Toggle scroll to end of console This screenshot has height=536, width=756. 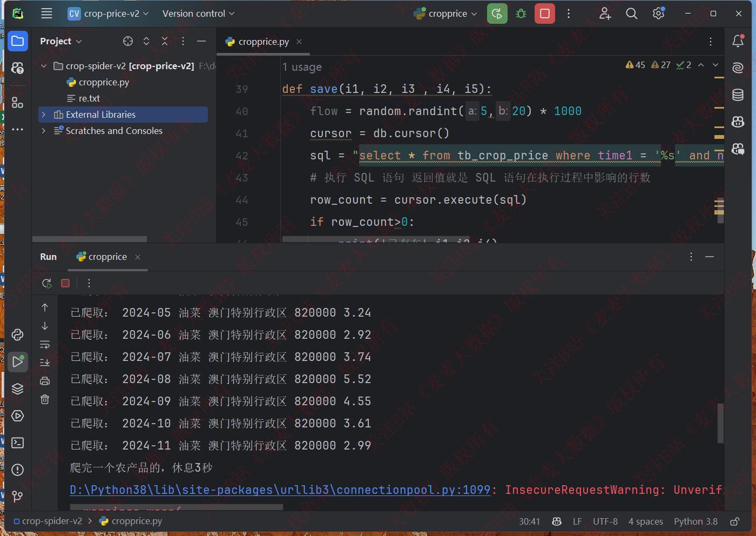45,363
